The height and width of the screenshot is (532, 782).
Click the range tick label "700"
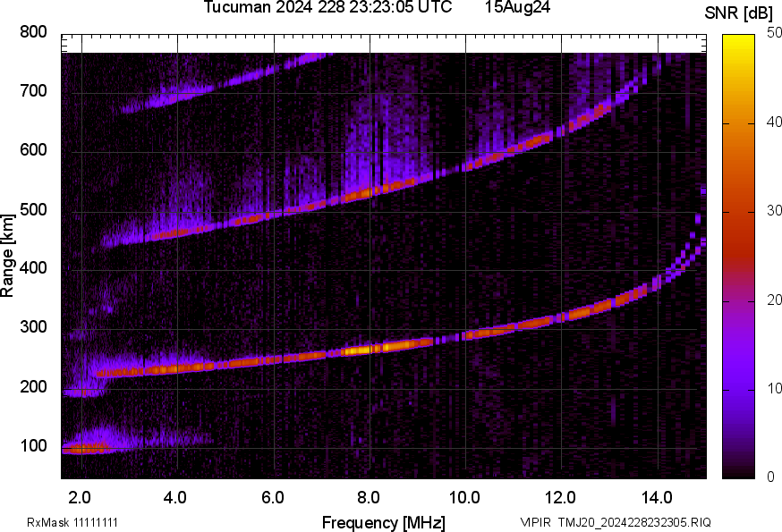tap(33, 91)
